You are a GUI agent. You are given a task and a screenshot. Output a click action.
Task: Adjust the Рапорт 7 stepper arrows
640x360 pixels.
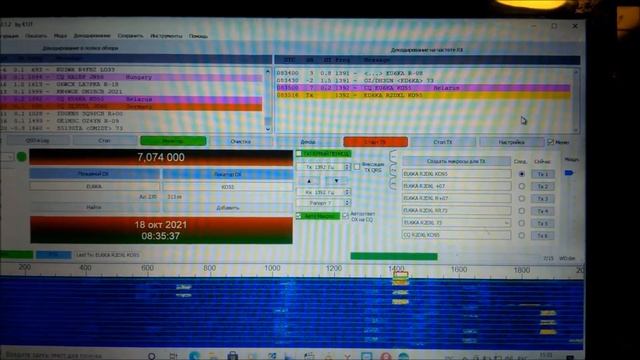(x=347, y=203)
